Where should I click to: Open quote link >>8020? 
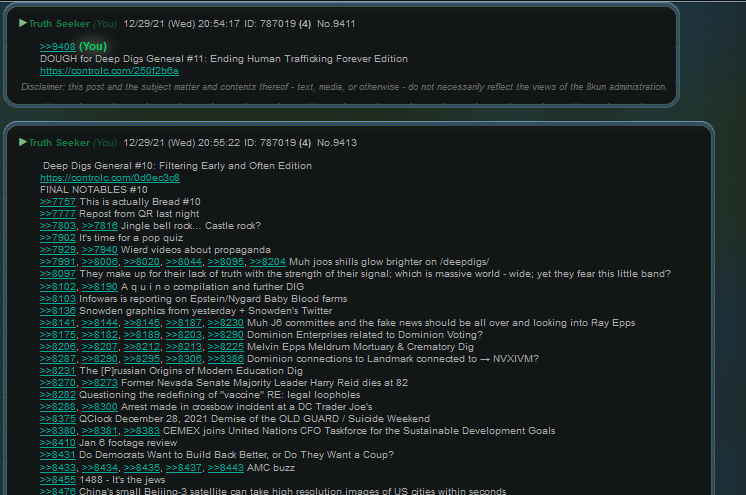pos(142,262)
